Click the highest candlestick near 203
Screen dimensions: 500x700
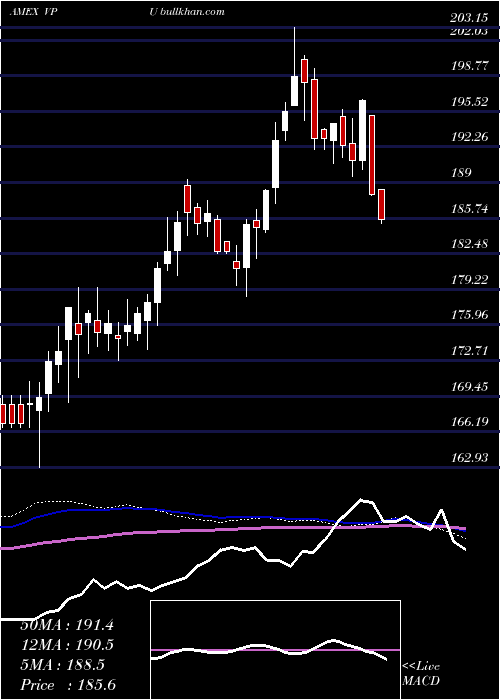tap(295, 67)
